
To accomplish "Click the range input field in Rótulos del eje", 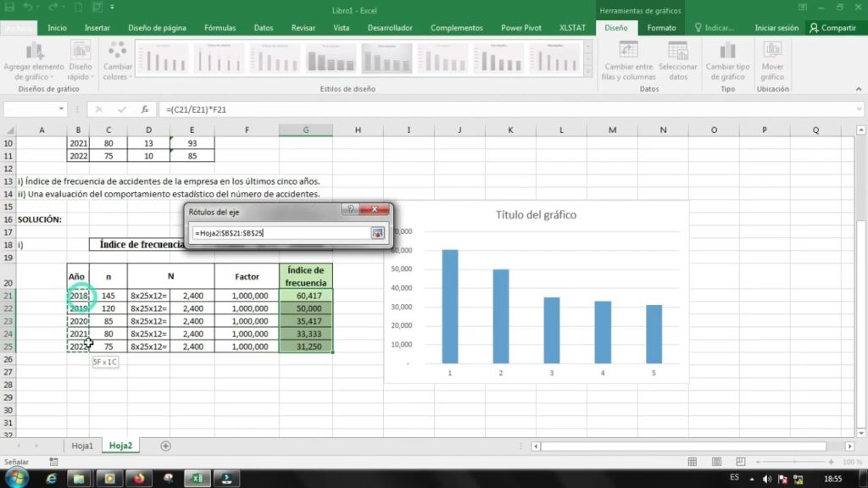I will (x=280, y=233).
